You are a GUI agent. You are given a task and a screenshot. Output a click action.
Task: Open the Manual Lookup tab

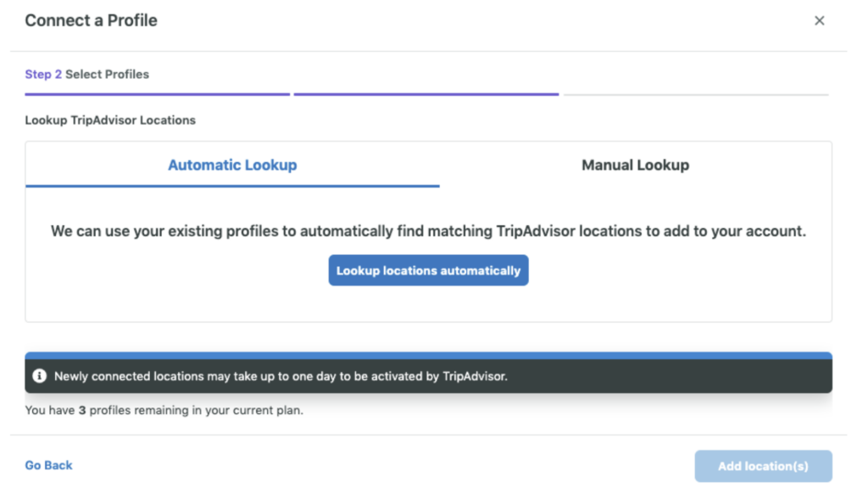click(x=635, y=165)
